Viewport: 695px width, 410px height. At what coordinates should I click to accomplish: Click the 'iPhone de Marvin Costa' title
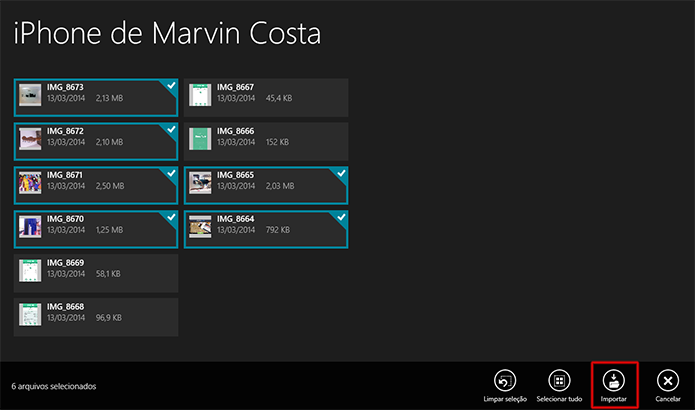coord(167,33)
